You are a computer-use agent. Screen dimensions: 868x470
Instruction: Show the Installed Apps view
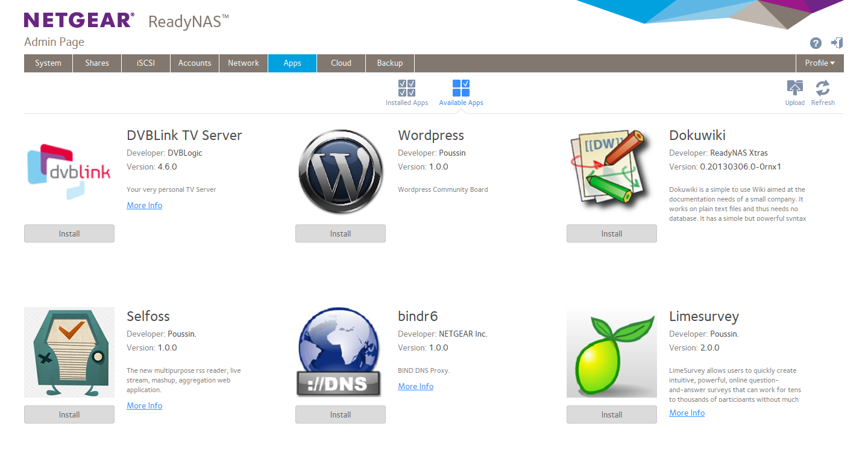(407, 93)
